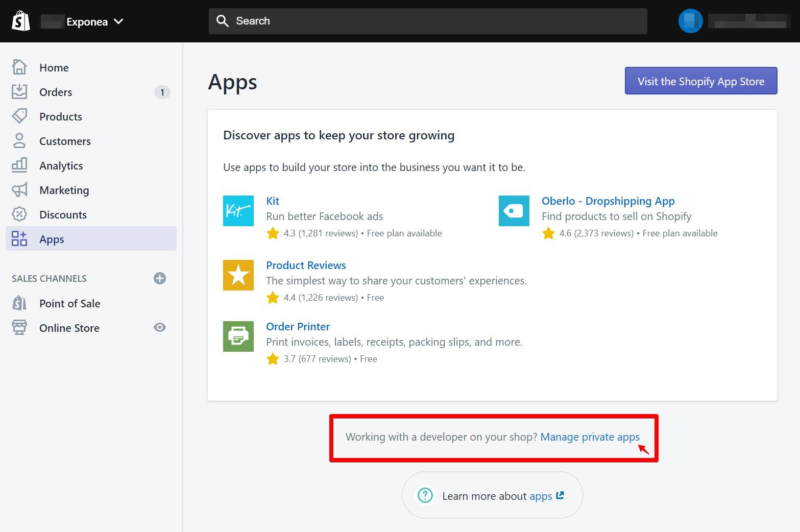Click Visit the Shopify App Store button

(701, 81)
